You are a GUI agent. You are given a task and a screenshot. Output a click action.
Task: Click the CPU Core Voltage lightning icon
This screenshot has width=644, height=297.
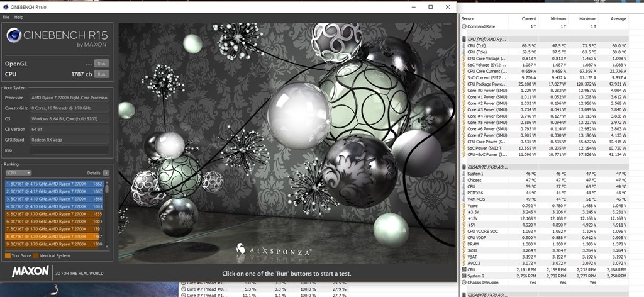click(464, 59)
